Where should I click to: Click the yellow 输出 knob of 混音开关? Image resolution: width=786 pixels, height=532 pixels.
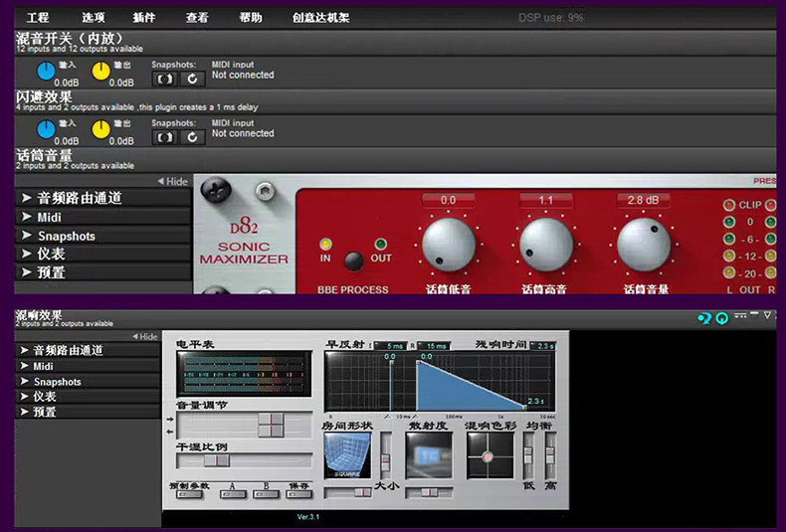coord(100,72)
